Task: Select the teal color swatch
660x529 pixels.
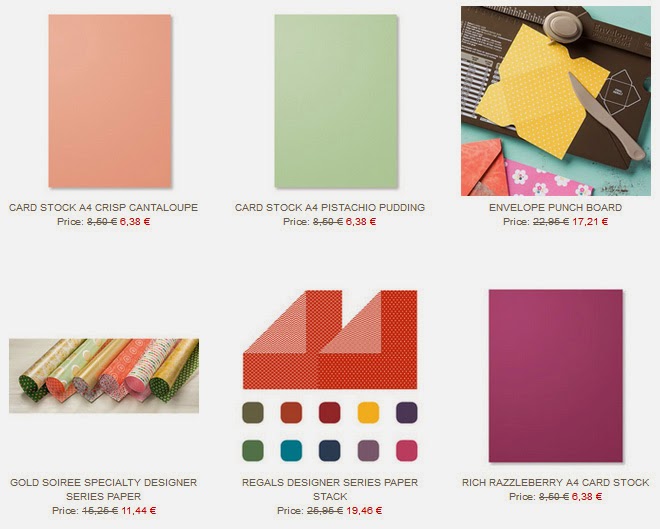Action: pyautogui.click(x=291, y=450)
